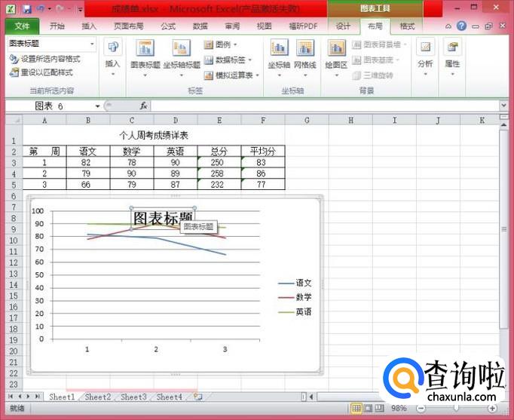514x420 pixels.
Task: Select column H header
Action: (350, 121)
